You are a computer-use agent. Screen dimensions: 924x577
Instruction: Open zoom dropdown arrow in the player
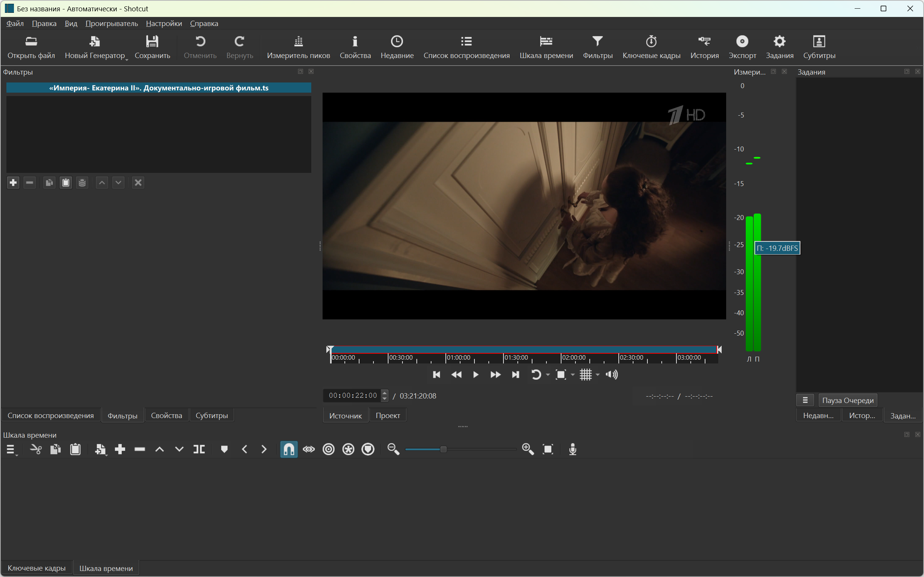573,375
